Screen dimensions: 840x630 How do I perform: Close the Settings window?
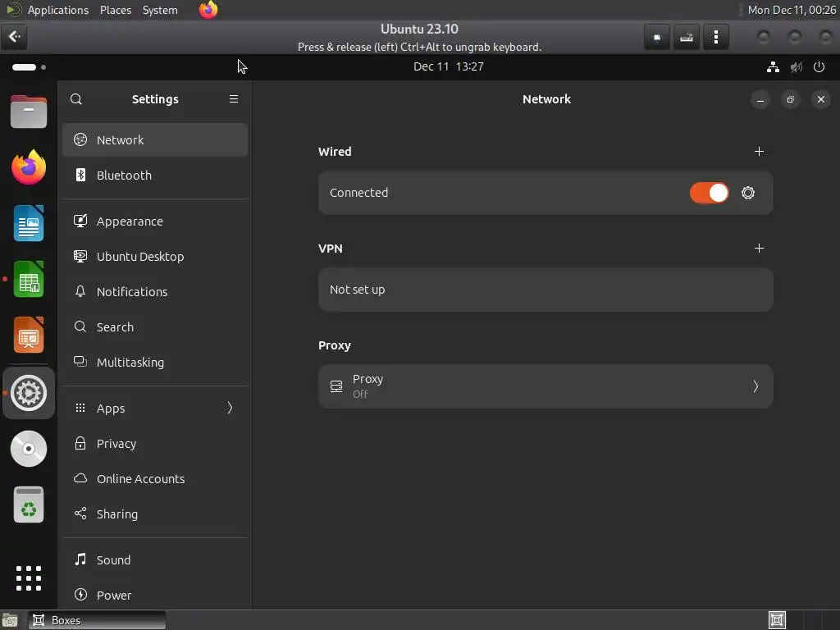click(820, 99)
